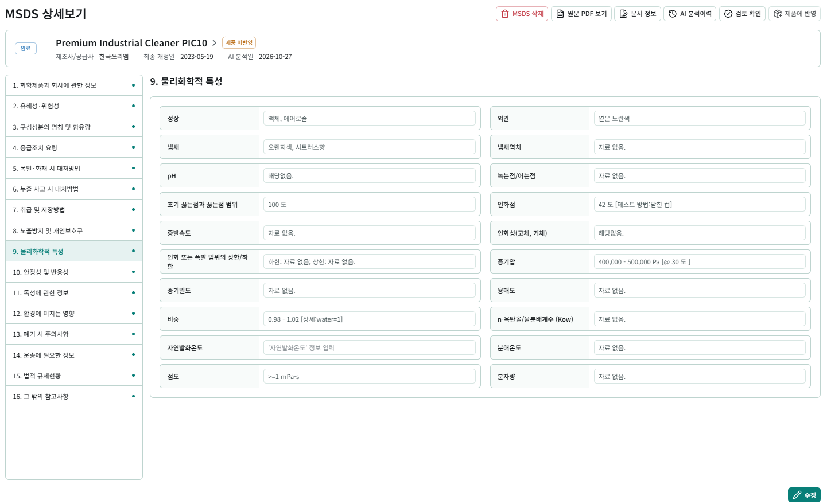
Task: Click the 비중 value field
Action: click(x=370, y=319)
